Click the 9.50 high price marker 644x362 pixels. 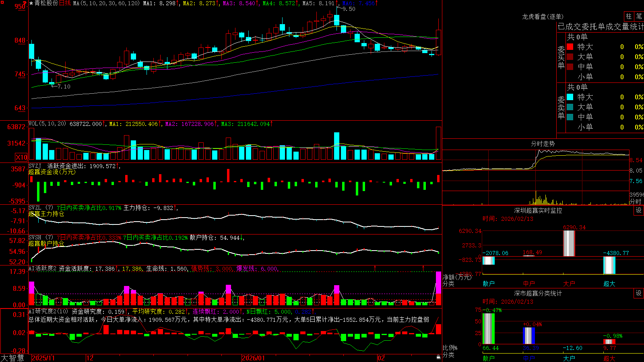(x=349, y=9)
